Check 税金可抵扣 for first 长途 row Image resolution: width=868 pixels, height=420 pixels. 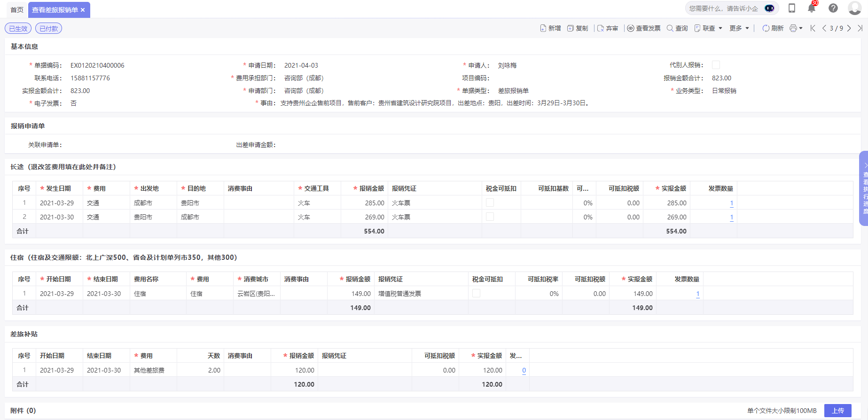[490, 202]
